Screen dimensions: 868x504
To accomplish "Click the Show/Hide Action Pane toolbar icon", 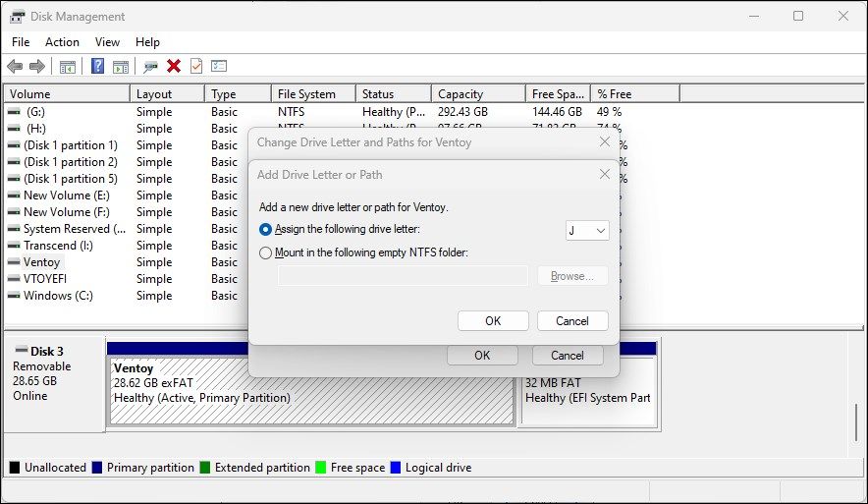I will pyautogui.click(x=121, y=66).
